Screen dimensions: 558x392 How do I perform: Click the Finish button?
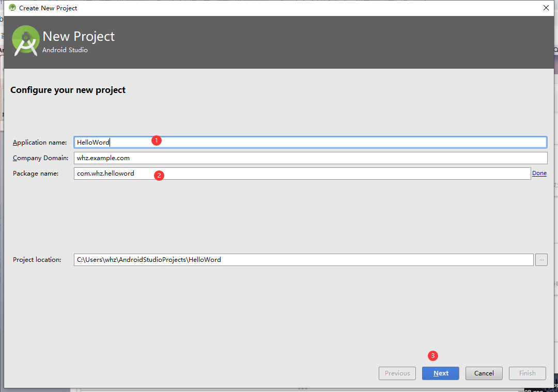528,373
